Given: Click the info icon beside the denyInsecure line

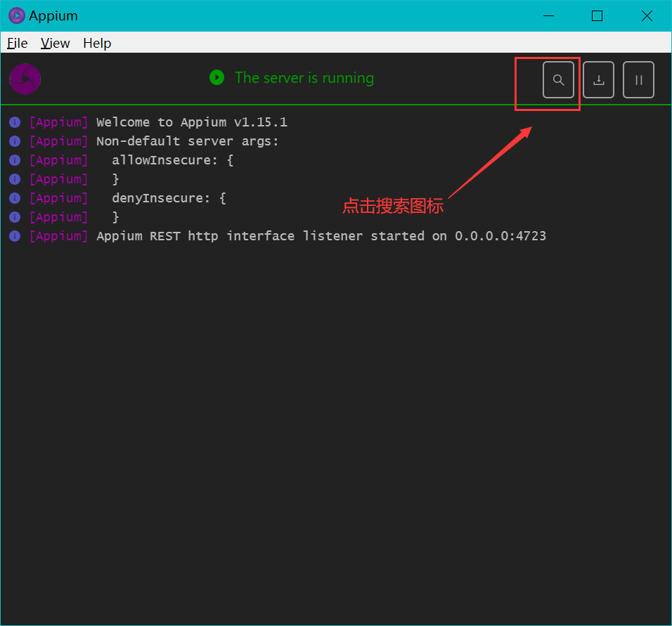Looking at the screenshot, I should click(x=15, y=198).
